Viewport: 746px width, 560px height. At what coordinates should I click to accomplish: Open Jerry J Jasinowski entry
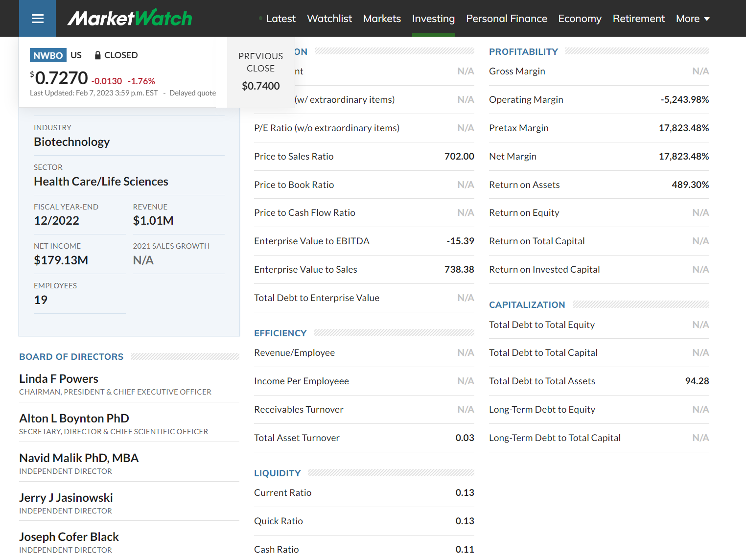66,498
